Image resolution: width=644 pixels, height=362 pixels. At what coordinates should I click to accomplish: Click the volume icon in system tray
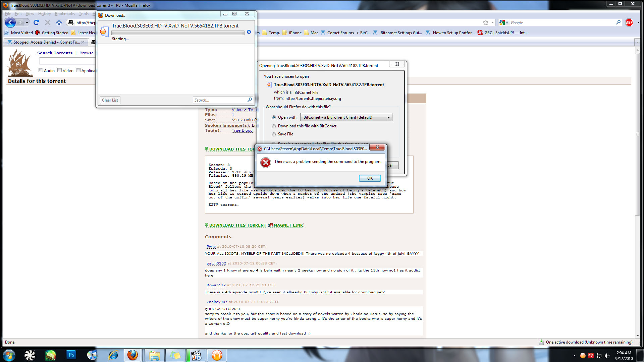coord(607,356)
